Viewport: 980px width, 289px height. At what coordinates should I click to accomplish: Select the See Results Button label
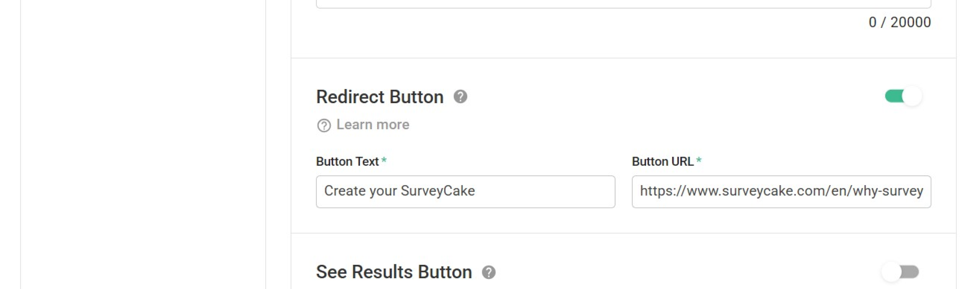coord(394,272)
